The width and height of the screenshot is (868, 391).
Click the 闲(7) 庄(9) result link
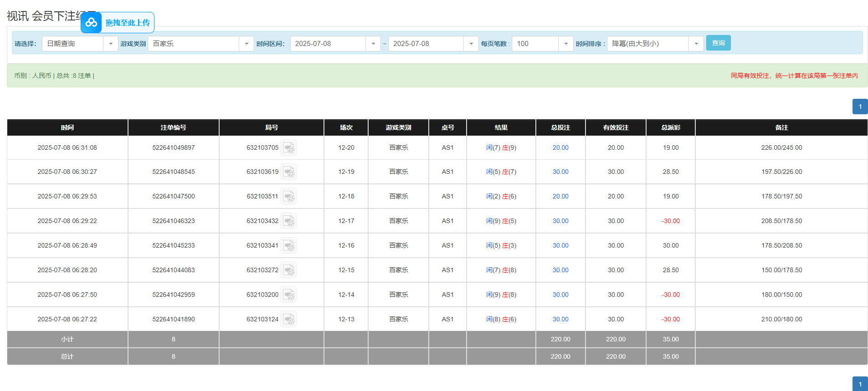[501, 147]
